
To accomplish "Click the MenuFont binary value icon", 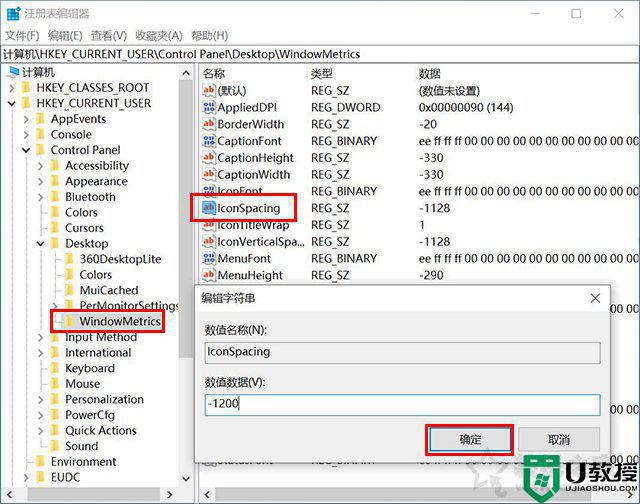I will 209,258.
